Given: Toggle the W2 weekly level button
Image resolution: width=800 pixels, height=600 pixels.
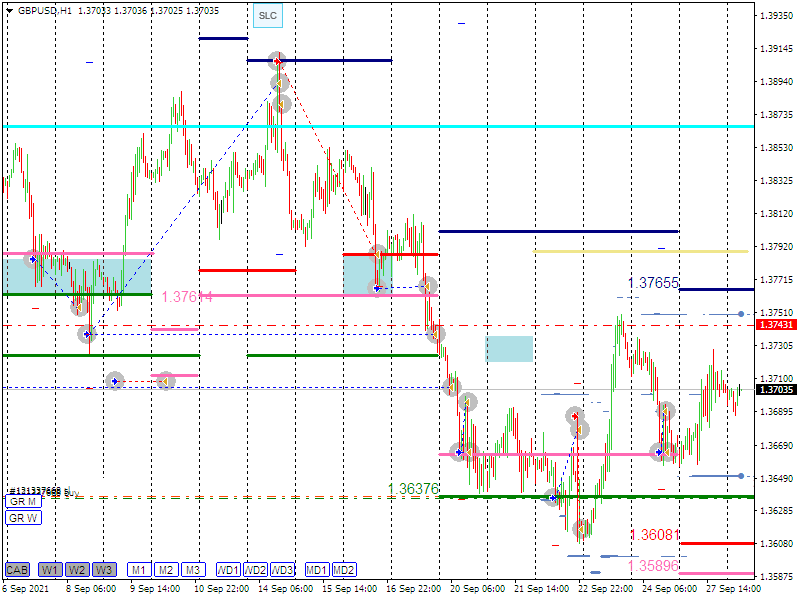Looking at the screenshot, I should point(77,570).
